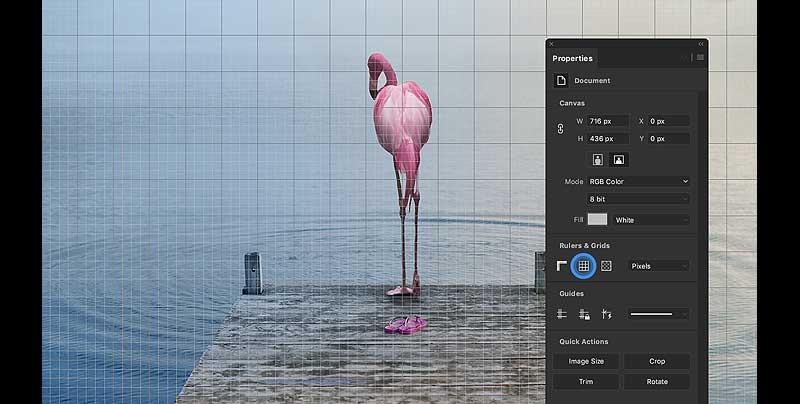Open the guide line style dropdown

659,314
